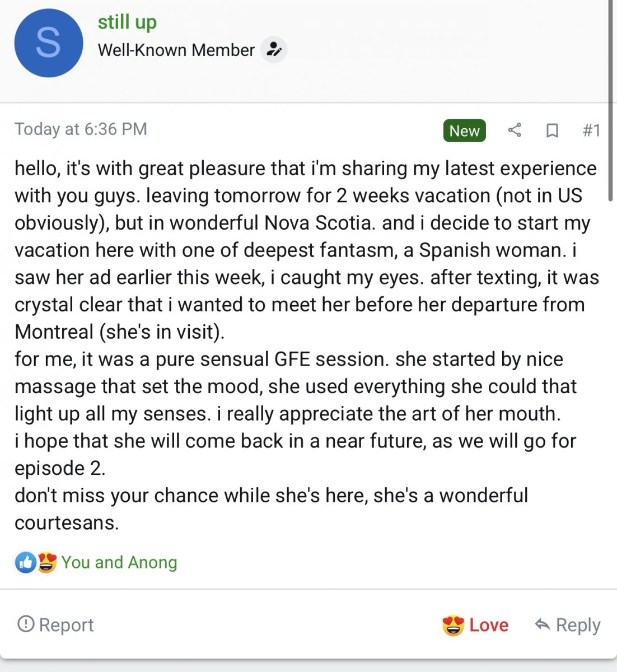Click the thread starter pencil icon
Screen dimensions: 617x672
[274, 50]
